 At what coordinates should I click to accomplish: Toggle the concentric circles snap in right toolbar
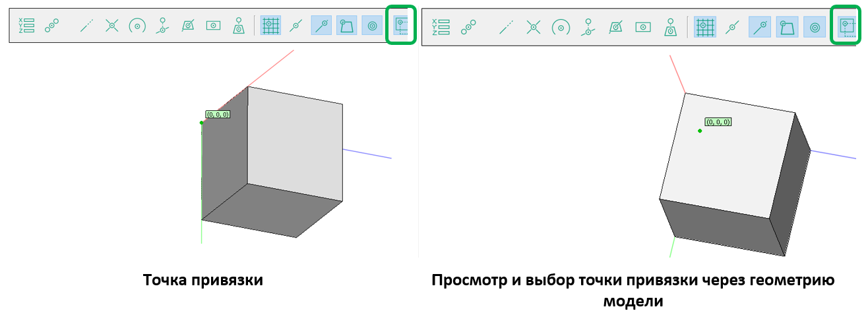[815, 27]
